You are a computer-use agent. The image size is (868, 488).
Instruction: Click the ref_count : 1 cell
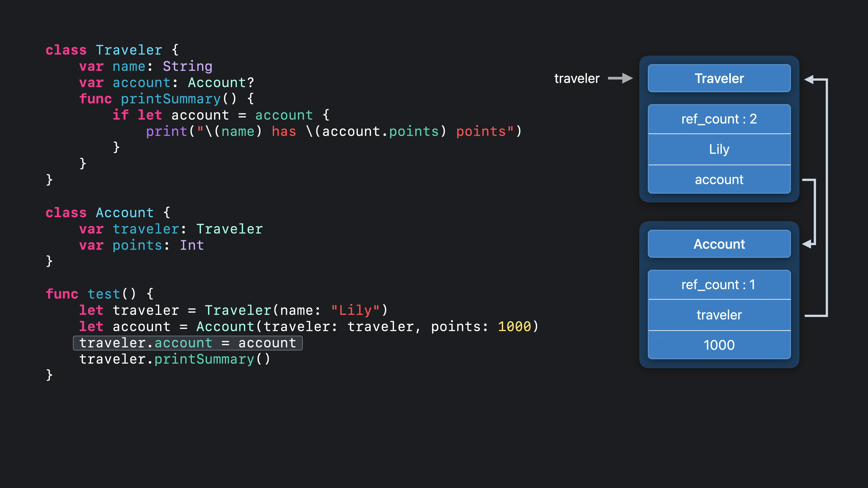[719, 285]
